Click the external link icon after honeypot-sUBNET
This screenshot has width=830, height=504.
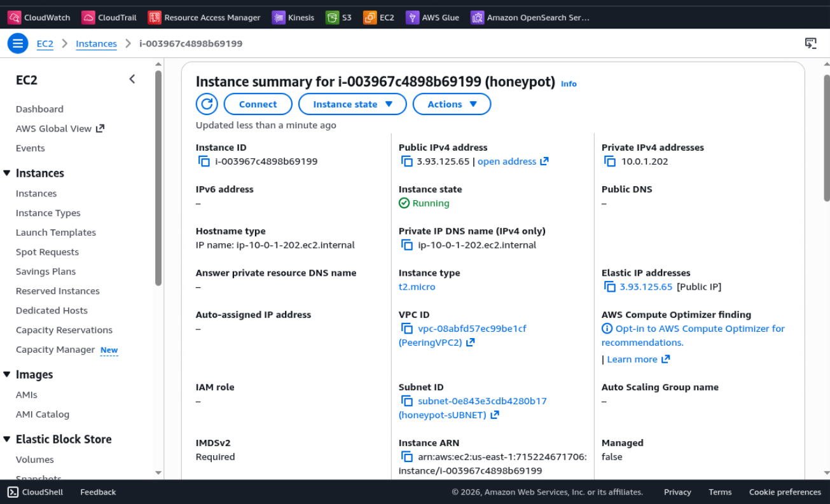coord(495,415)
